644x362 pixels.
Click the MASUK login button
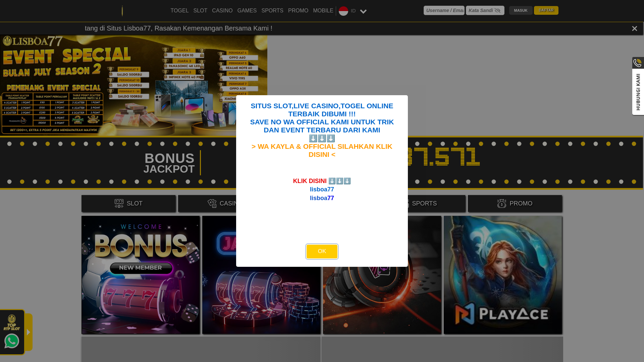[x=521, y=10]
